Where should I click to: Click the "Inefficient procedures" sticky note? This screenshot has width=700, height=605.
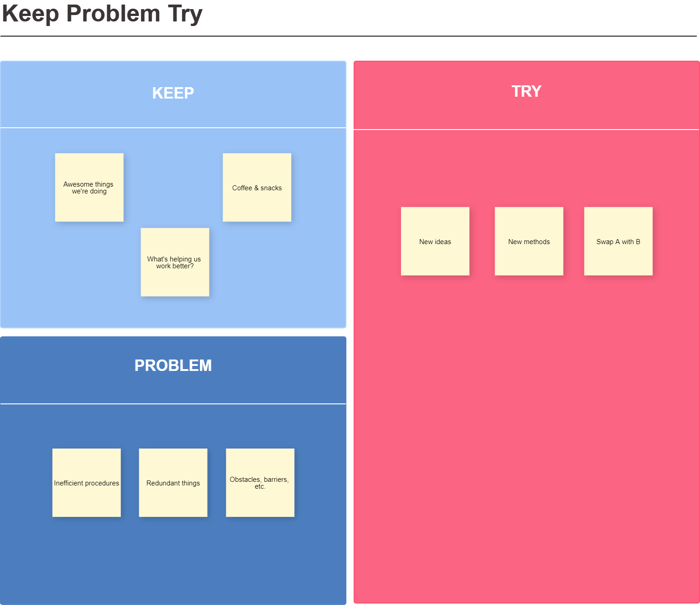pos(87,483)
